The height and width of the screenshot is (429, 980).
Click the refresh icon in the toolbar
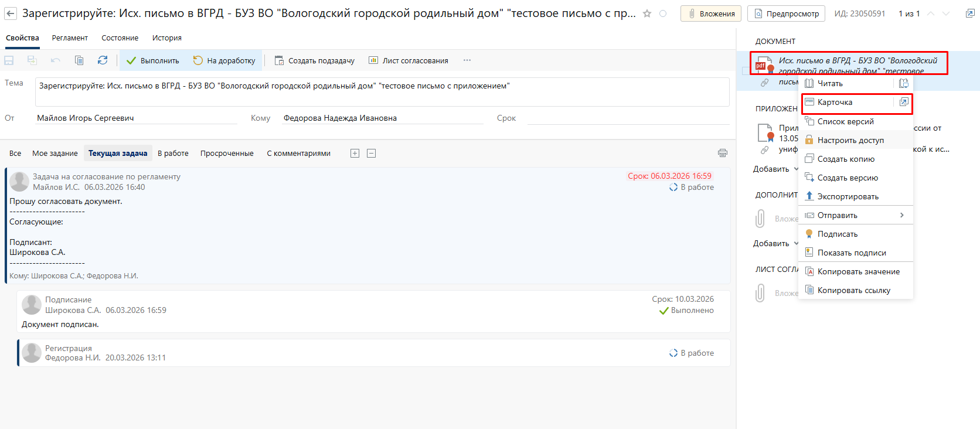[103, 60]
